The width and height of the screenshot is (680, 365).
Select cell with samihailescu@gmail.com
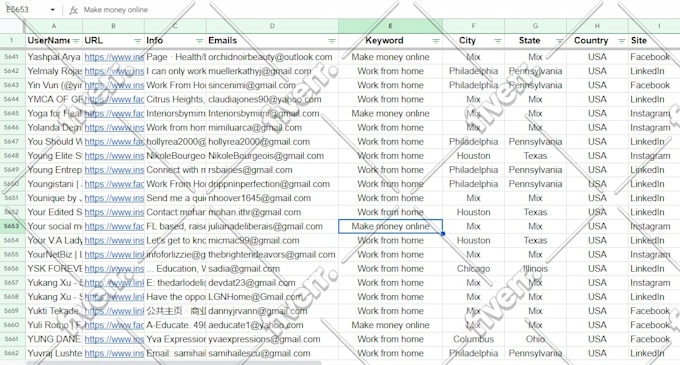[272, 353]
